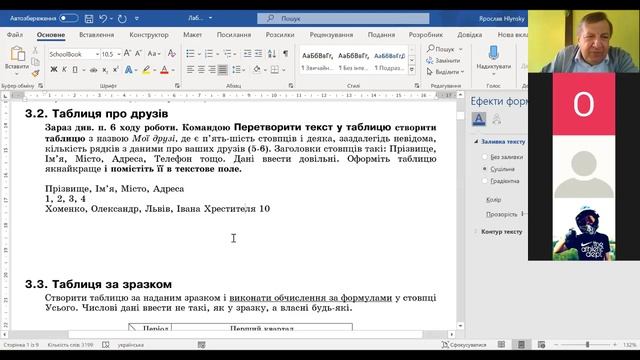Screen dimensions: 640x360
Task: Apply red font color
Action: click(164, 70)
